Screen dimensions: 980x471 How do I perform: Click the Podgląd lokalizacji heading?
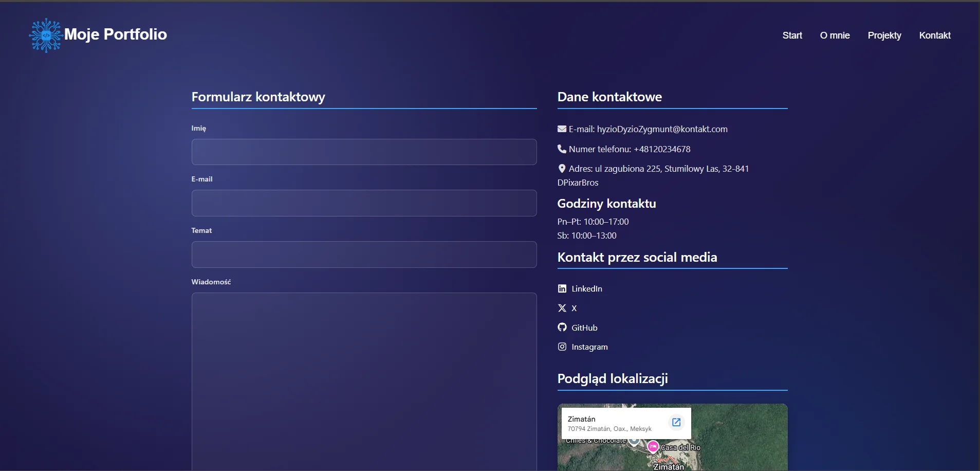pos(613,379)
